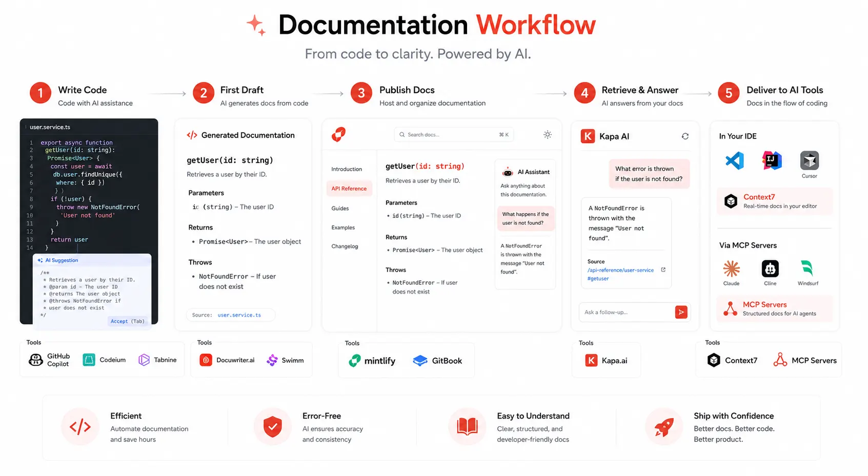Open the user.service.ts source link
The height and width of the screenshot is (476, 868).
tap(239, 315)
